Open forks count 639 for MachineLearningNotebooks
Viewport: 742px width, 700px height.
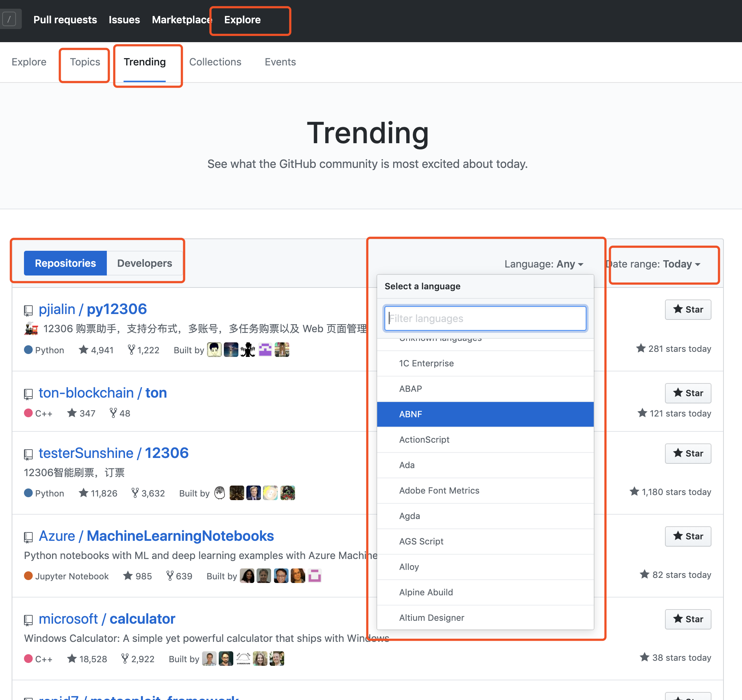tap(179, 576)
